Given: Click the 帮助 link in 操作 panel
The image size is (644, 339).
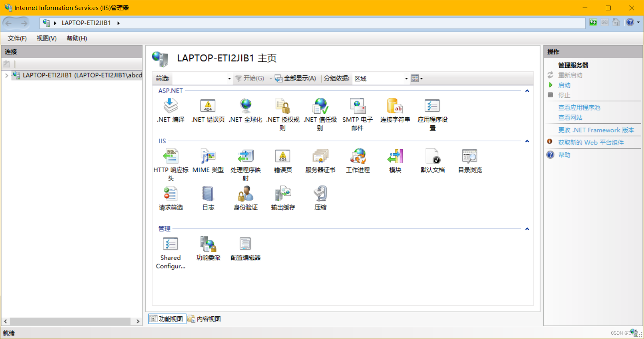Looking at the screenshot, I should (564, 155).
